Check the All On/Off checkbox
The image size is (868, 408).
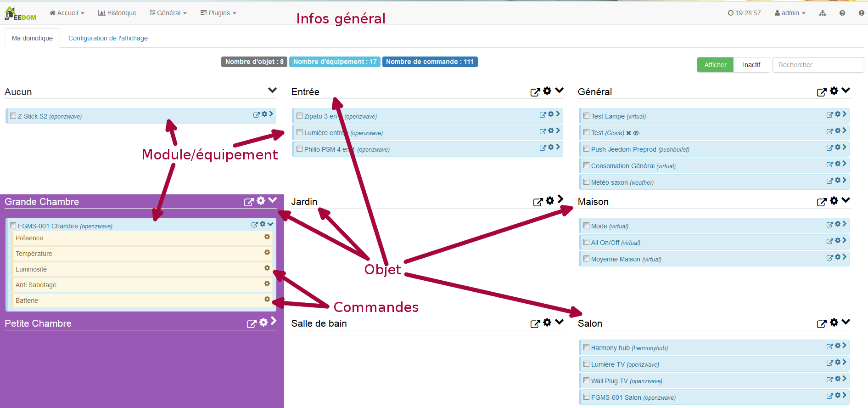pyautogui.click(x=587, y=242)
